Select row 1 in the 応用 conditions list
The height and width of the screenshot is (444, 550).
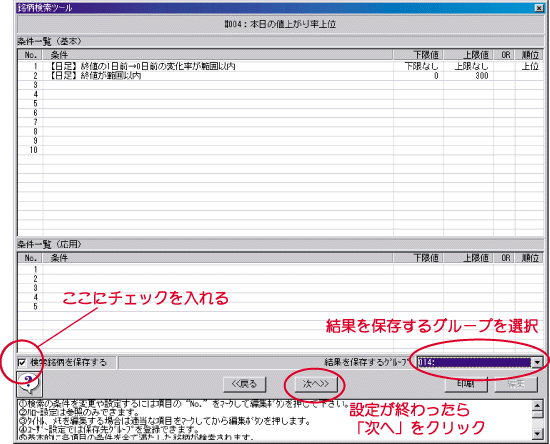281,269
